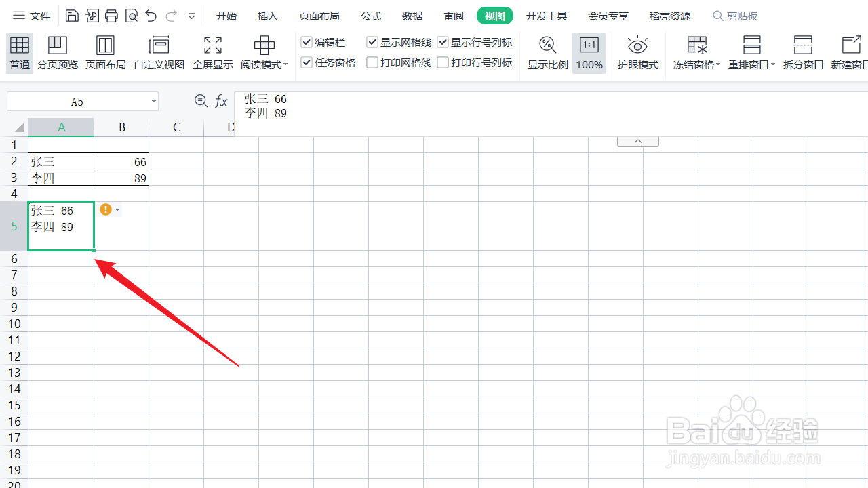Click the zoom magnifier beside fx
This screenshot has width=868, height=488.
[201, 101]
